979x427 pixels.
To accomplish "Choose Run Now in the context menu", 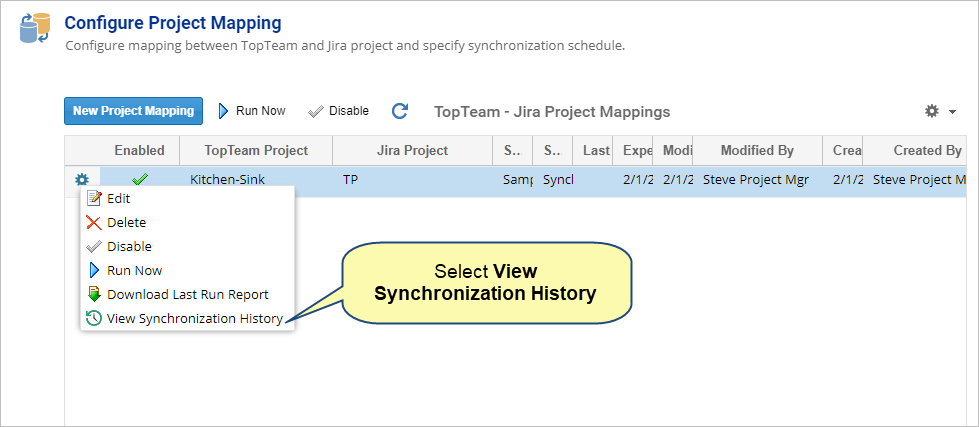I will [x=134, y=271].
